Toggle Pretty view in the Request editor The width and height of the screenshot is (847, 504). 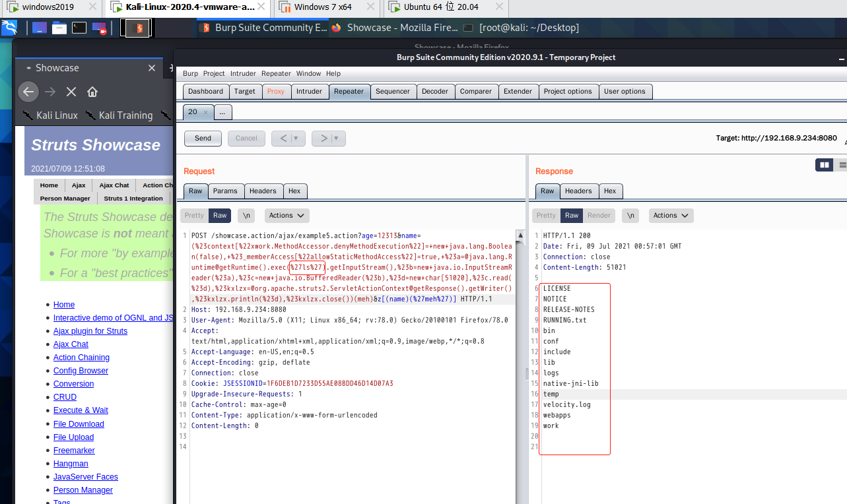click(194, 215)
